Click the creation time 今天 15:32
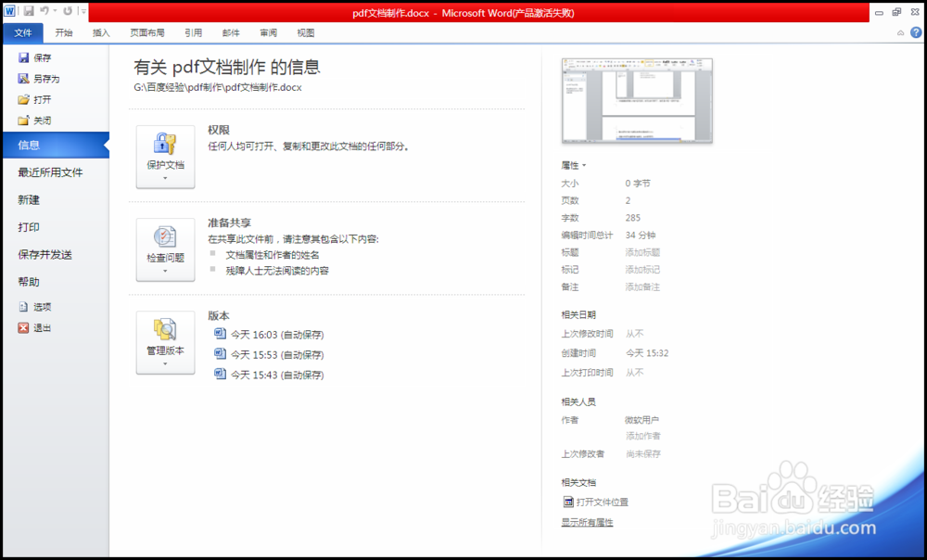 [x=647, y=353]
